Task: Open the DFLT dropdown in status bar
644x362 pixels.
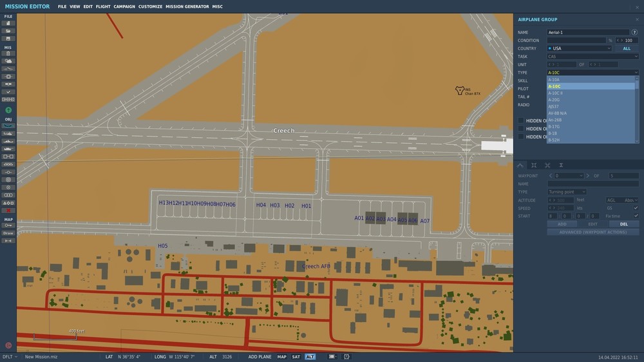Action: point(10,357)
